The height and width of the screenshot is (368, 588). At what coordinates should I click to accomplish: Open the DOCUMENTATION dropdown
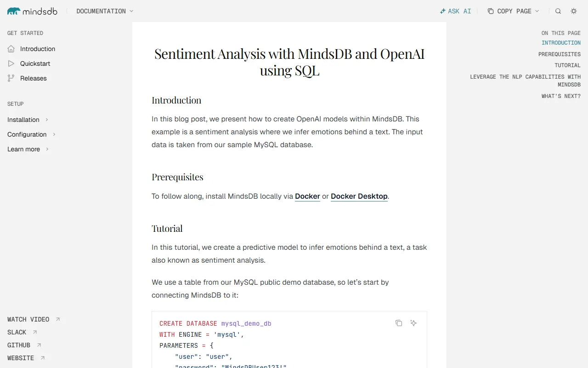[x=104, y=11]
